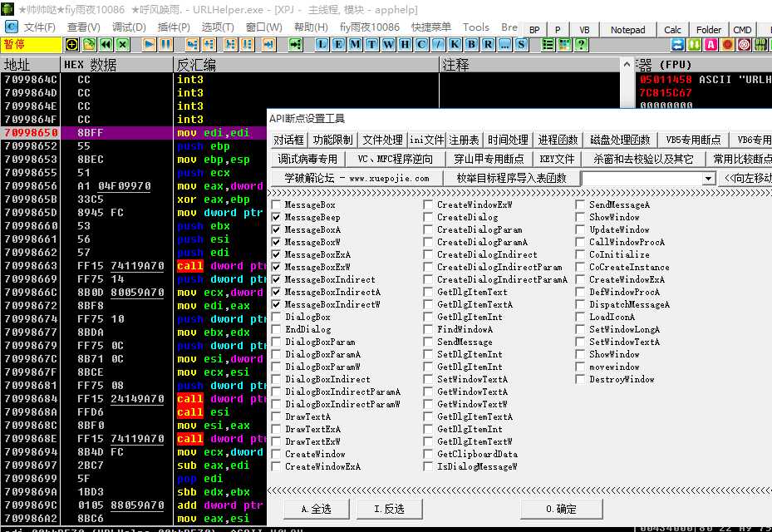Click the run (play) debugger icon

pyautogui.click(x=150, y=45)
